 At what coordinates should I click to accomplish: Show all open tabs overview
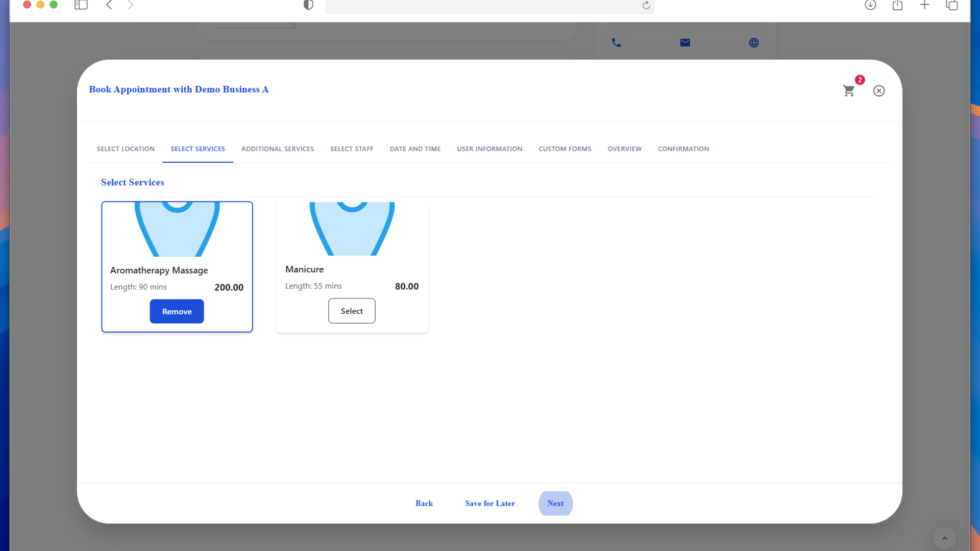tap(952, 6)
